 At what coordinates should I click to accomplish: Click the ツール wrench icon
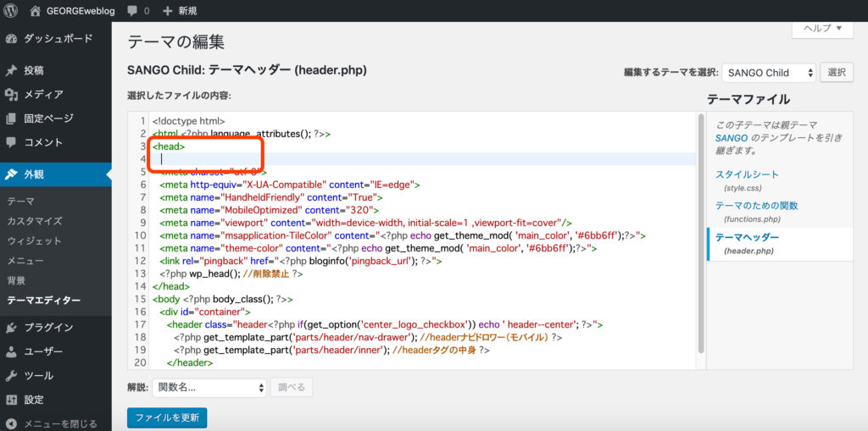[11, 376]
